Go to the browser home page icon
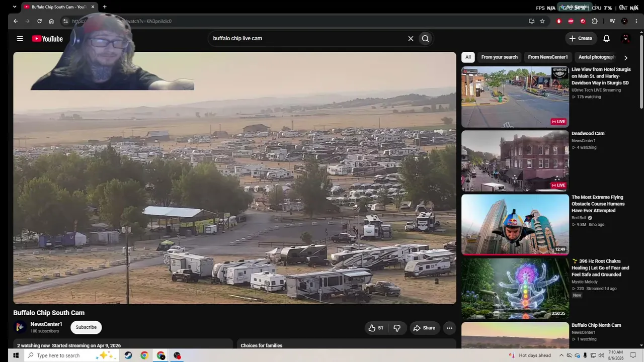The image size is (644, 362). click(x=51, y=21)
